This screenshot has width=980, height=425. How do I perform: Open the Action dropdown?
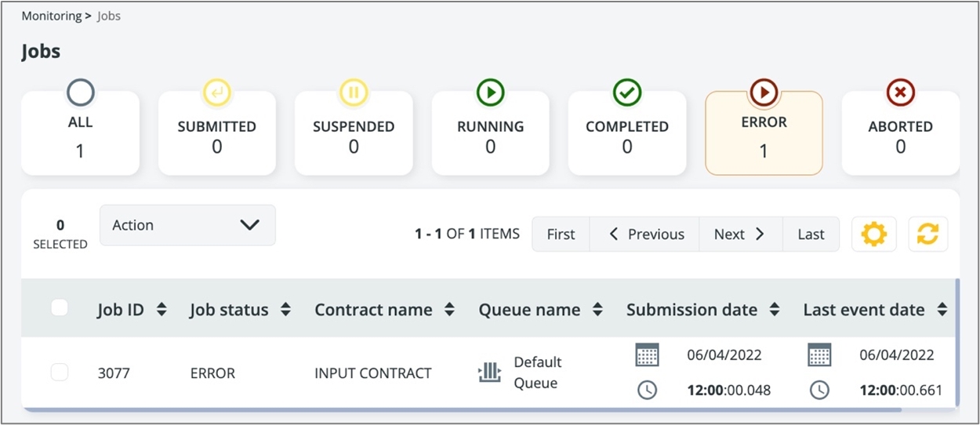[x=187, y=225]
